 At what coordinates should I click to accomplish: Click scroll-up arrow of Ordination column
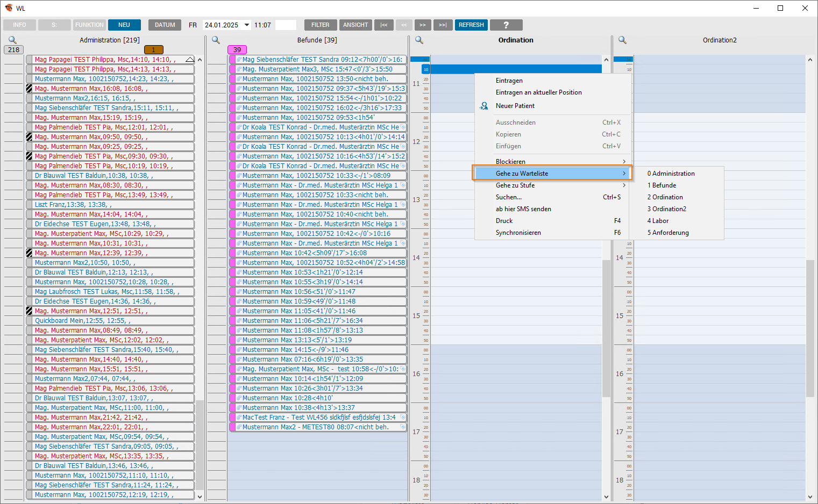point(606,60)
